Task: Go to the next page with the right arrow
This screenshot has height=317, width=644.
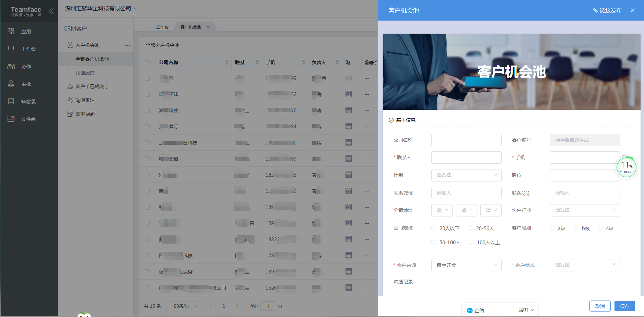Action: click(237, 306)
